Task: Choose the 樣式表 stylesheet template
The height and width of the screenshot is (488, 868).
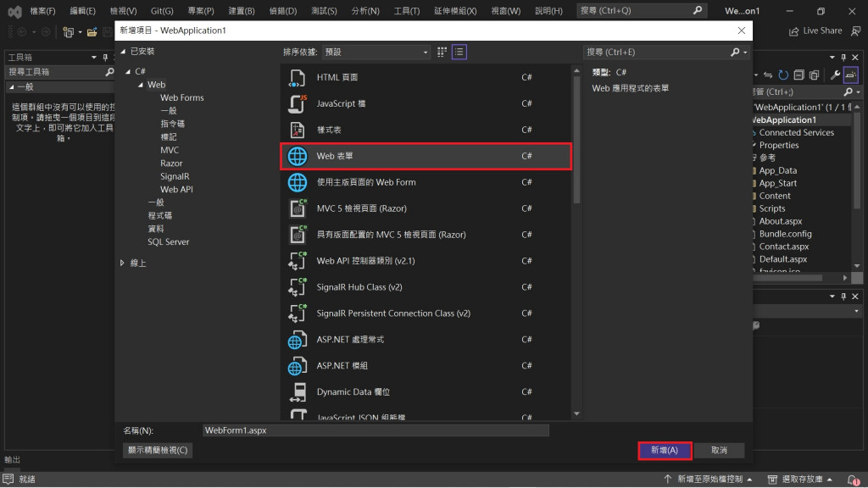Action: [x=426, y=130]
